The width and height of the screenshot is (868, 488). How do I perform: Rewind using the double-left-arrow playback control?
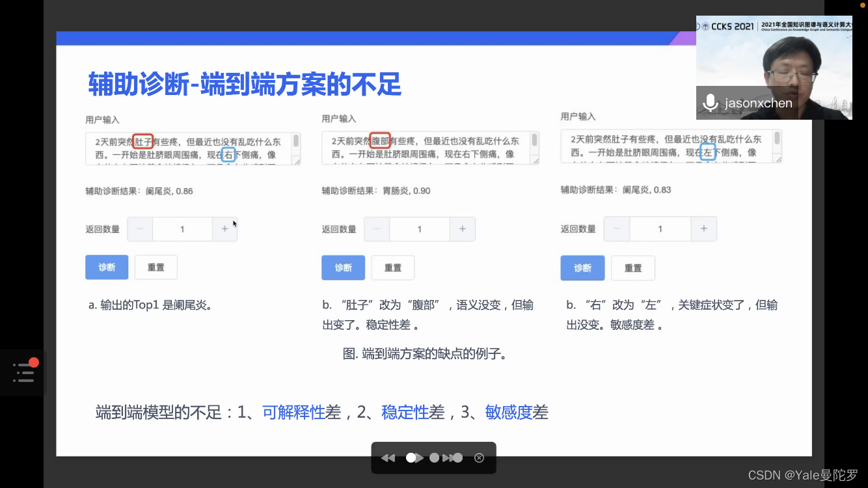pyautogui.click(x=388, y=458)
